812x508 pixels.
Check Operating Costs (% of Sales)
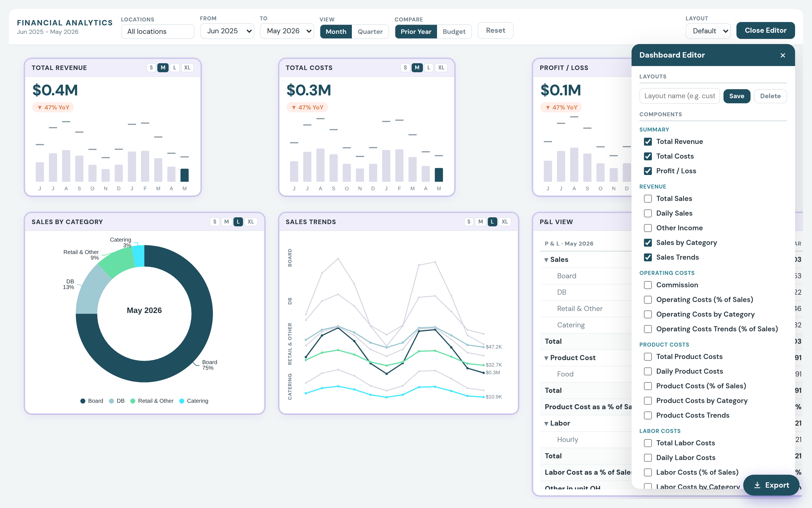(x=648, y=300)
